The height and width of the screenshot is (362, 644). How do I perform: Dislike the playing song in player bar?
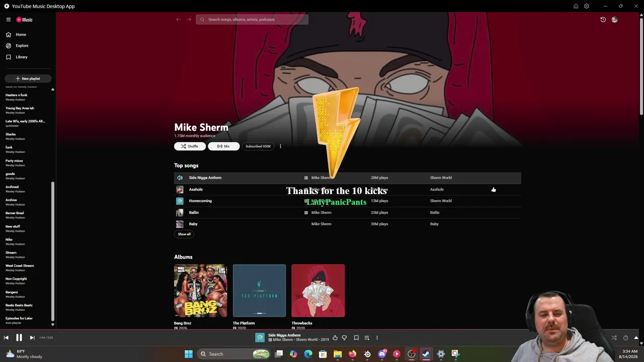pos(345,338)
